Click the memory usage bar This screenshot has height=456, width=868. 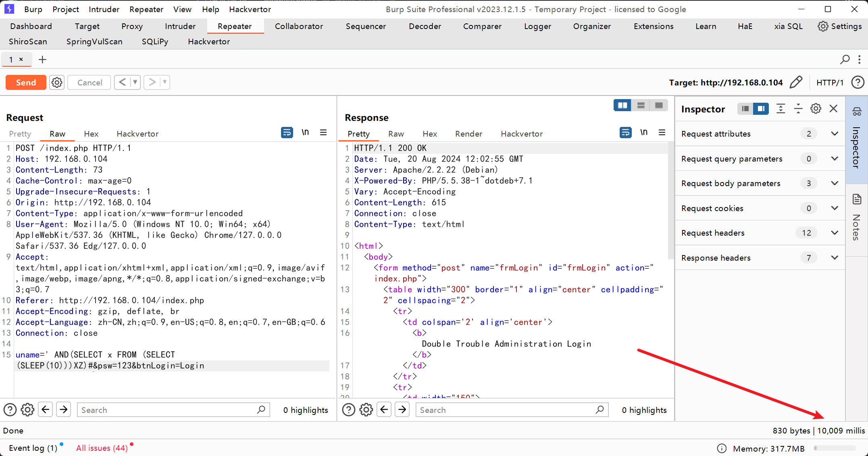pos(835,448)
